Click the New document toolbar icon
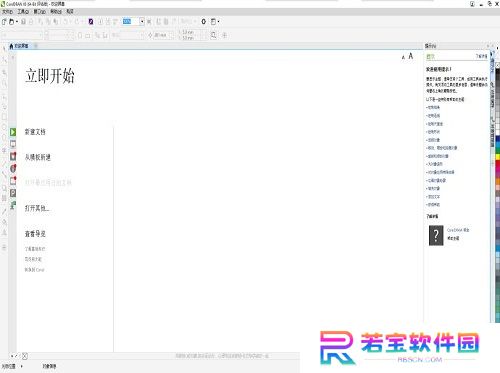 tap(4, 22)
